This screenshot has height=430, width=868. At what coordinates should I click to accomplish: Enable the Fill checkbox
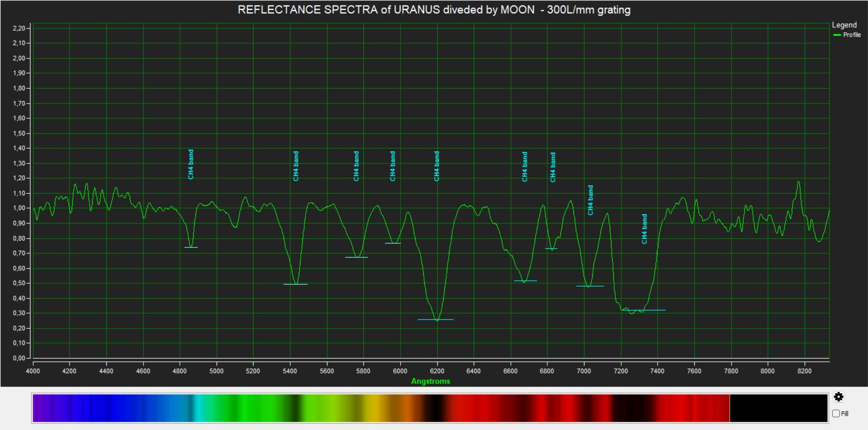[836, 414]
